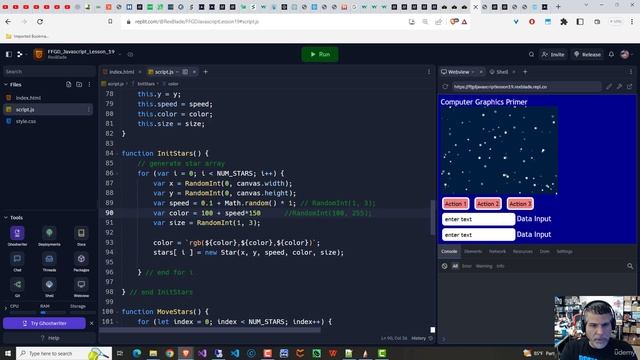Open the Ghostwriter tool
Screen dimensions: 640x360
coord(17,236)
